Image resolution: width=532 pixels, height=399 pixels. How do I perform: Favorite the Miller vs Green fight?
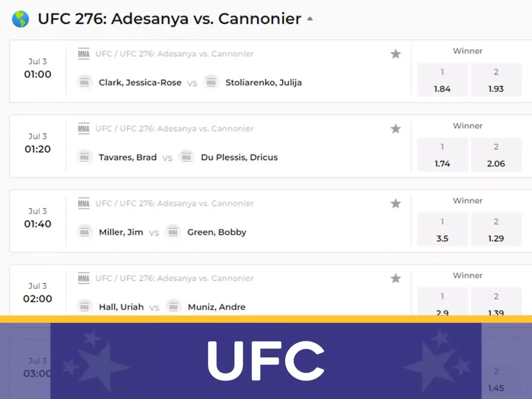coord(395,203)
